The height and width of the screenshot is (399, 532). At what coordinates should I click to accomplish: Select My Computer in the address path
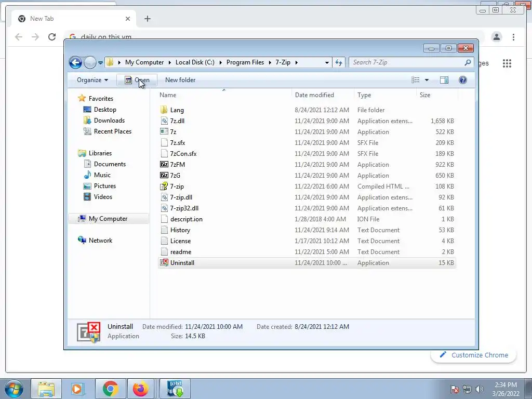click(144, 62)
